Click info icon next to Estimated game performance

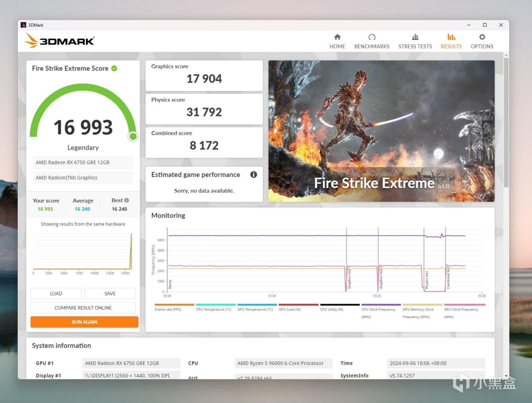253,174
